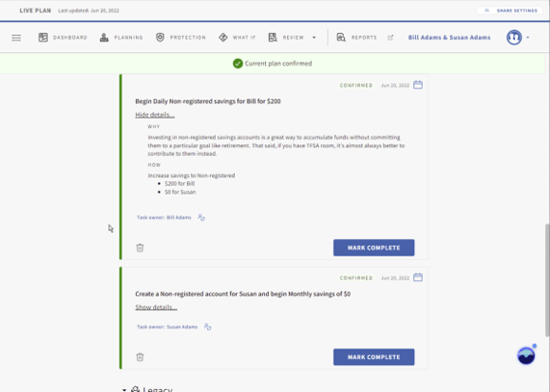Open the chat assistant bubble
The height and width of the screenshot is (392, 550).
pyautogui.click(x=526, y=355)
